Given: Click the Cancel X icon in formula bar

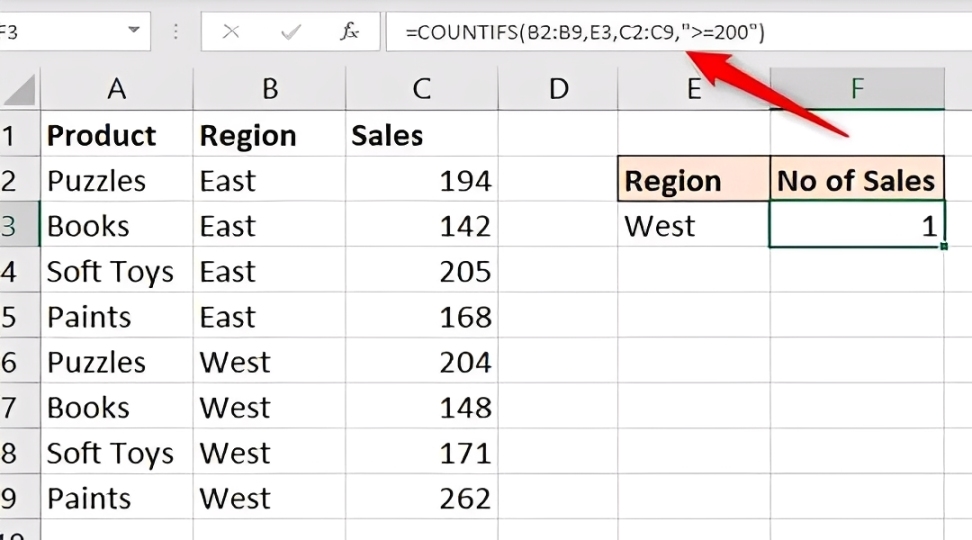Looking at the screenshot, I should (x=231, y=32).
